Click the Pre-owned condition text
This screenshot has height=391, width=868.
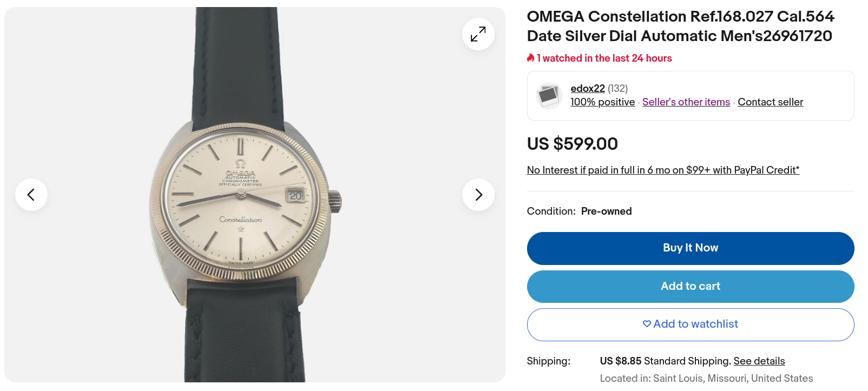(606, 211)
